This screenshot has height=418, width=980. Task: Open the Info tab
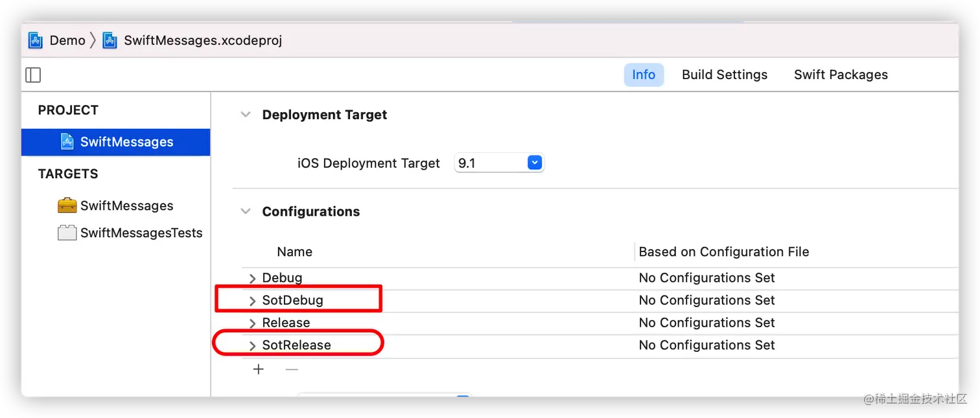click(644, 75)
